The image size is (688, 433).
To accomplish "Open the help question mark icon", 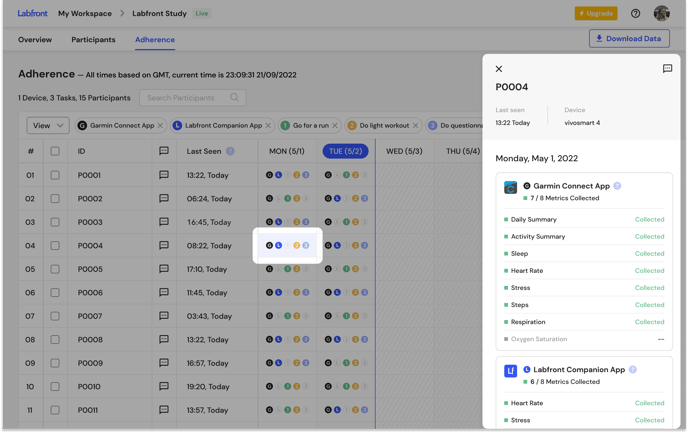I will [x=635, y=14].
